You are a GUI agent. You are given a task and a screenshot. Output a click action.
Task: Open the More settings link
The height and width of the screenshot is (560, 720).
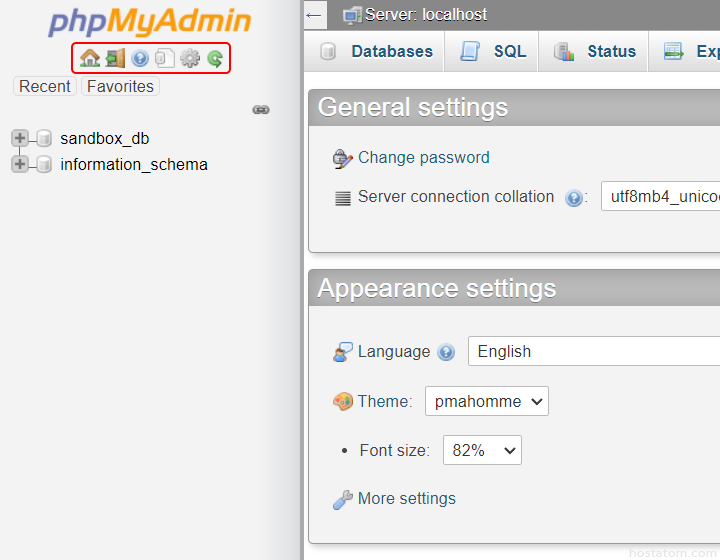(x=406, y=499)
